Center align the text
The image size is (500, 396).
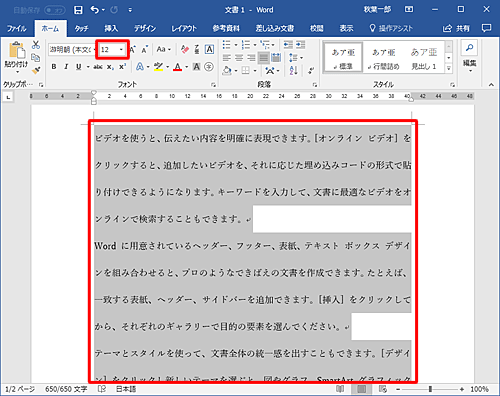239,58
